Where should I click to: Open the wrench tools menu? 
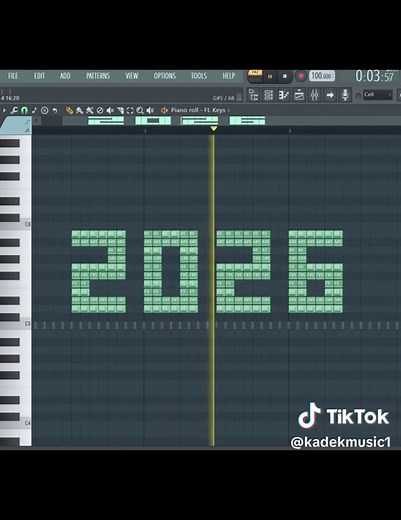(14, 110)
